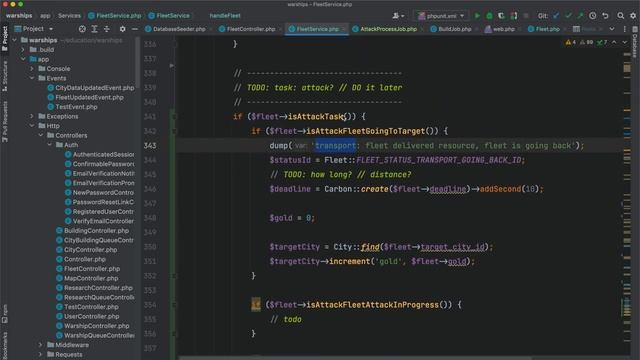Expand the Exceptions folder

tap(32, 116)
